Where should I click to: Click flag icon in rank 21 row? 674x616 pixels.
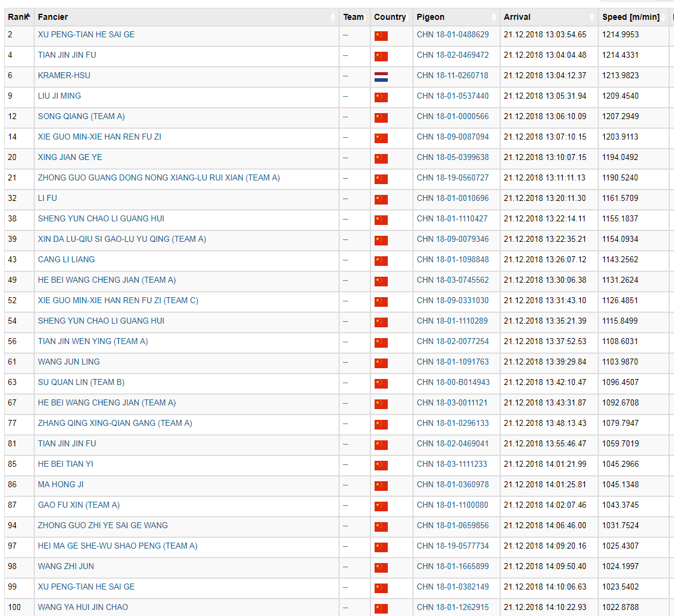(381, 179)
